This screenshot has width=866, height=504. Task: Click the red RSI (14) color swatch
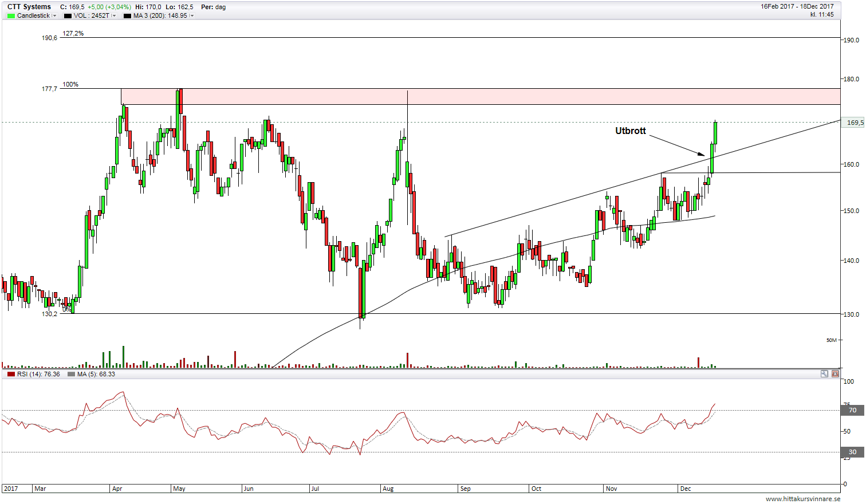11,374
